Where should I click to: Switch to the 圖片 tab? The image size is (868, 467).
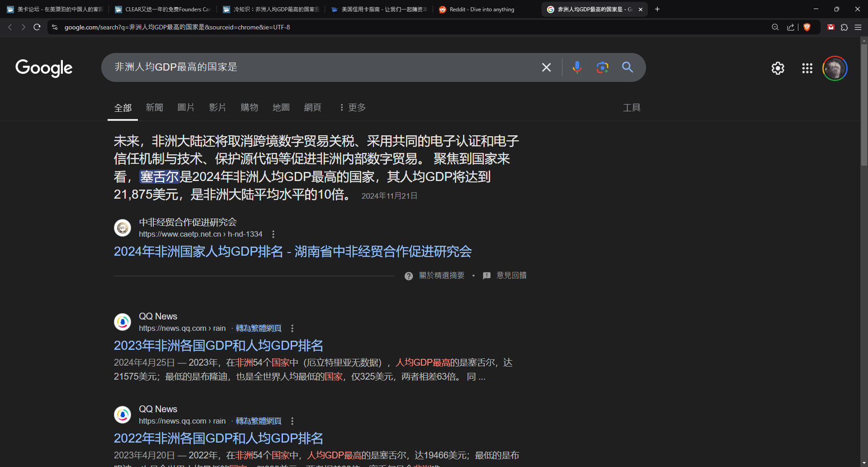tap(186, 108)
